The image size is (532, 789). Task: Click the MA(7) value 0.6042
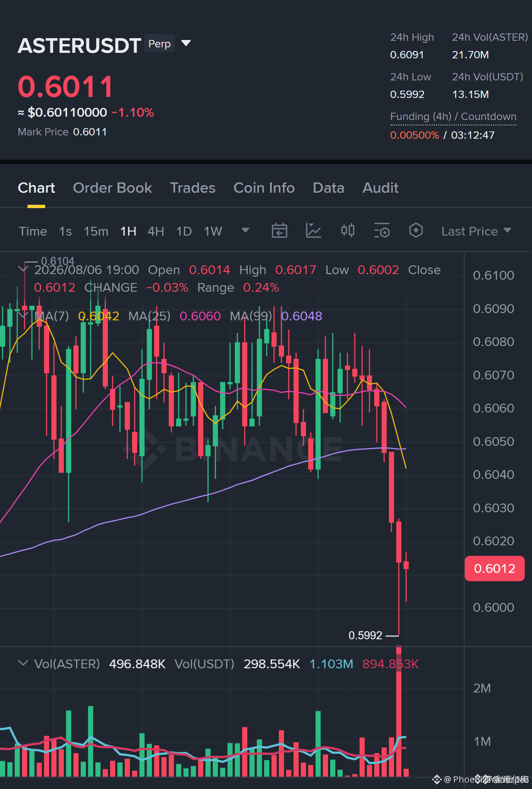[99, 316]
